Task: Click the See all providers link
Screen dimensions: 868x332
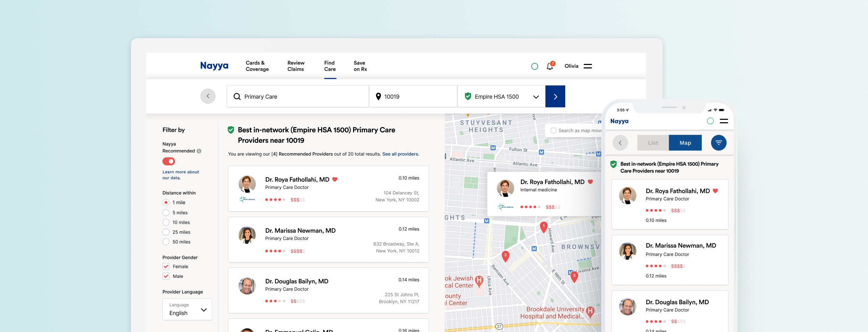Action: click(x=401, y=154)
